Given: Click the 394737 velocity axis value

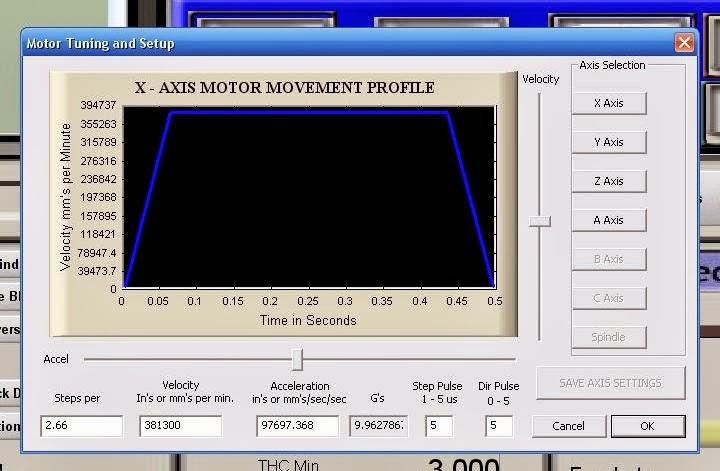Looking at the screenshot, I should pos(98,105).
